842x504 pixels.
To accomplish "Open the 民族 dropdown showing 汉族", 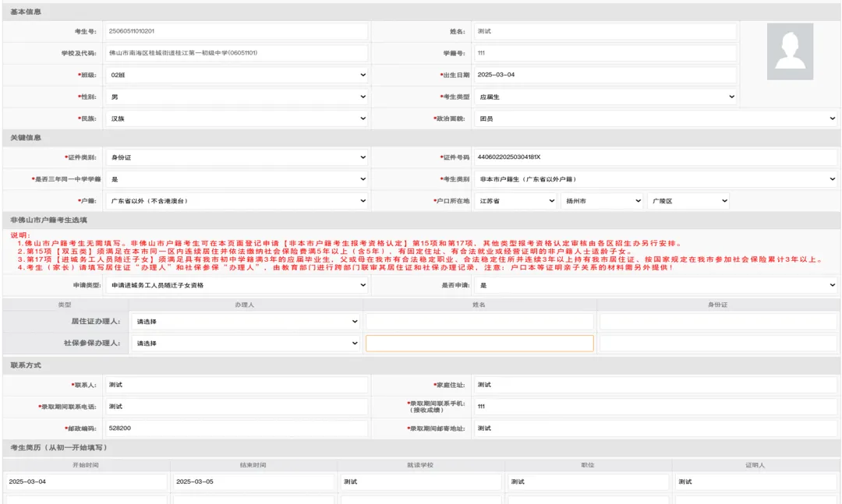I will coord(237,118).
